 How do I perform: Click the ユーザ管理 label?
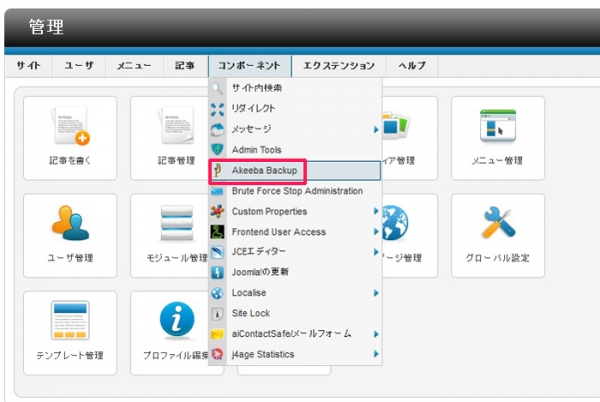pyautogui.click(x=70, y=258)
